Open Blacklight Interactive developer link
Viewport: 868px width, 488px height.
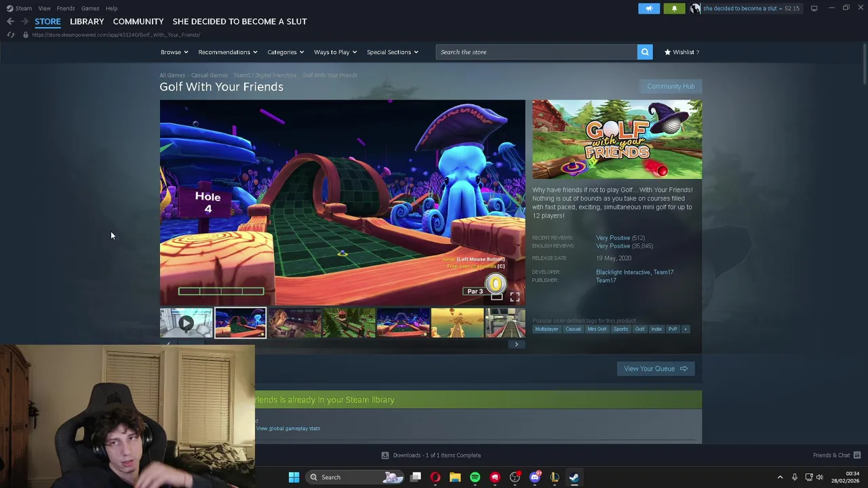click(623, 272)
